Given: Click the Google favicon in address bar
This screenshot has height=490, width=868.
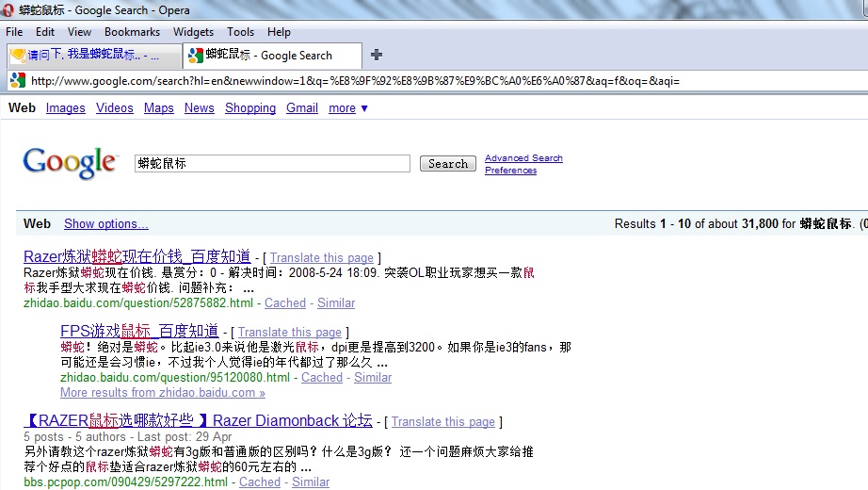Looking at the screenshot, I should click(x=18, y=80).
